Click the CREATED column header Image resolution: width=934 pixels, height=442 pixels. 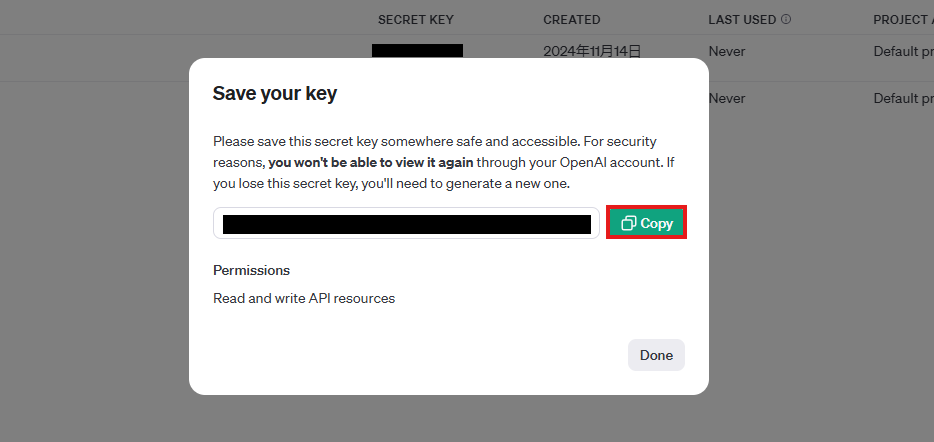(x=572, y=19)
